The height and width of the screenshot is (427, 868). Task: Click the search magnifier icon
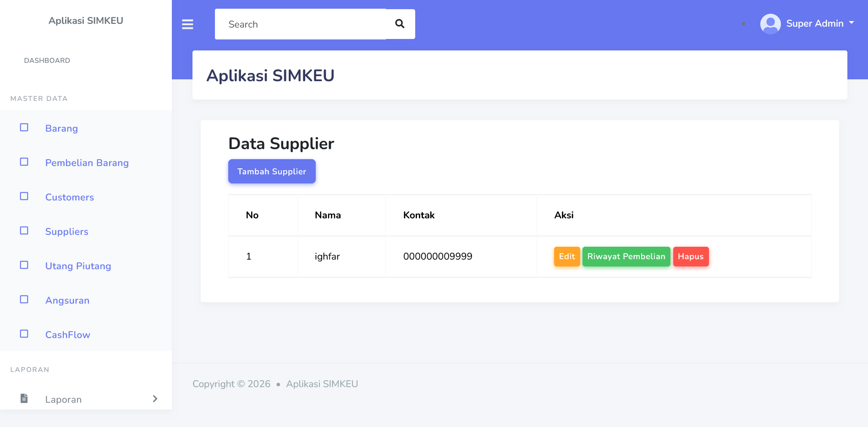400,24
